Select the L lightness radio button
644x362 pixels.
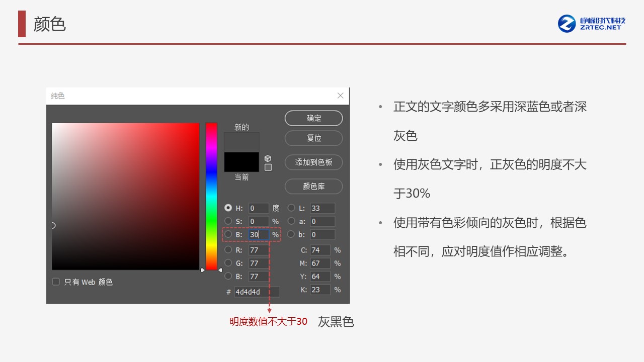pos(291,208)
